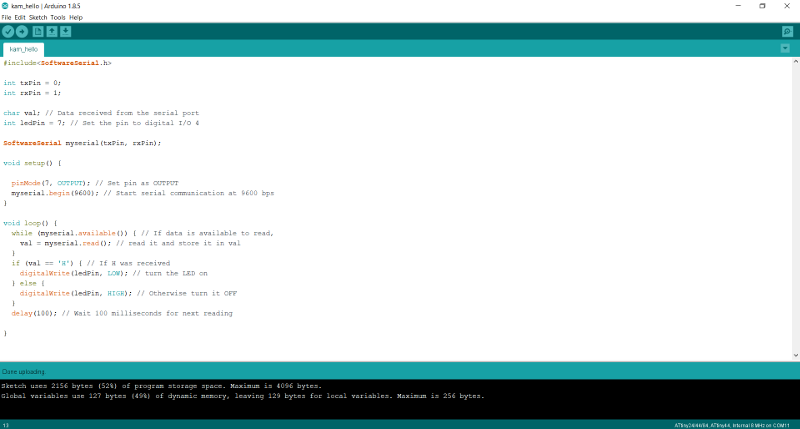Click the delay(100) line
Image resolution: width=800 pixels, height=429 pixels.
tap(121, 313)
